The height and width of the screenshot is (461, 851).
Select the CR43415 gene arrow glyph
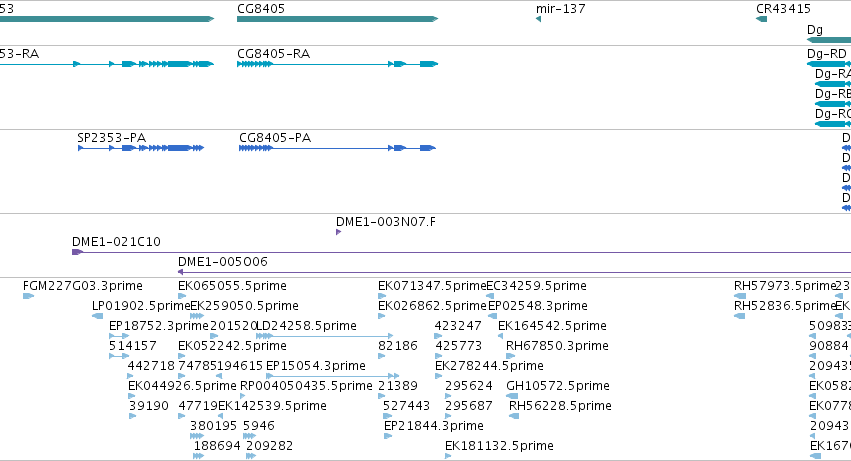click(x=761, y=19)
